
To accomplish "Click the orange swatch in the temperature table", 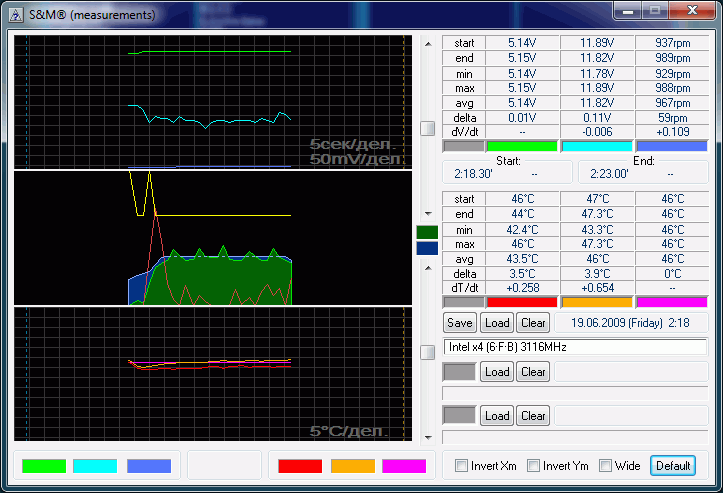I will click(x=597, y=302).
